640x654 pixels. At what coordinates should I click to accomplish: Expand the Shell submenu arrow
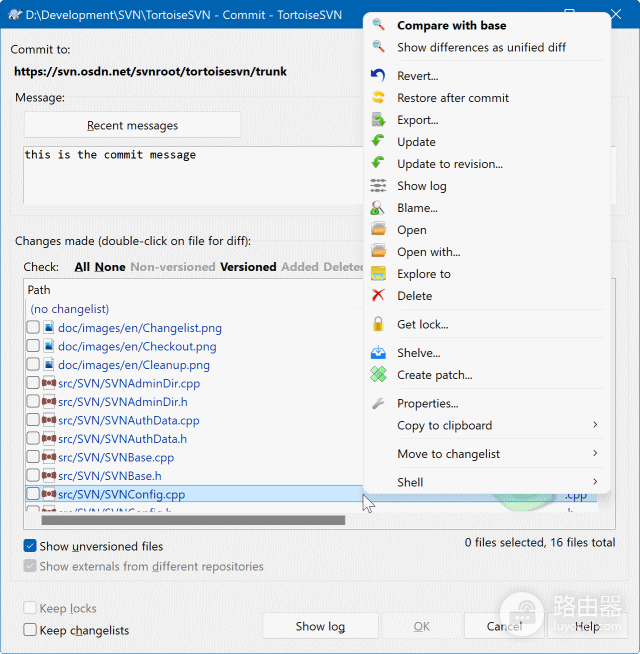[595, 481]
